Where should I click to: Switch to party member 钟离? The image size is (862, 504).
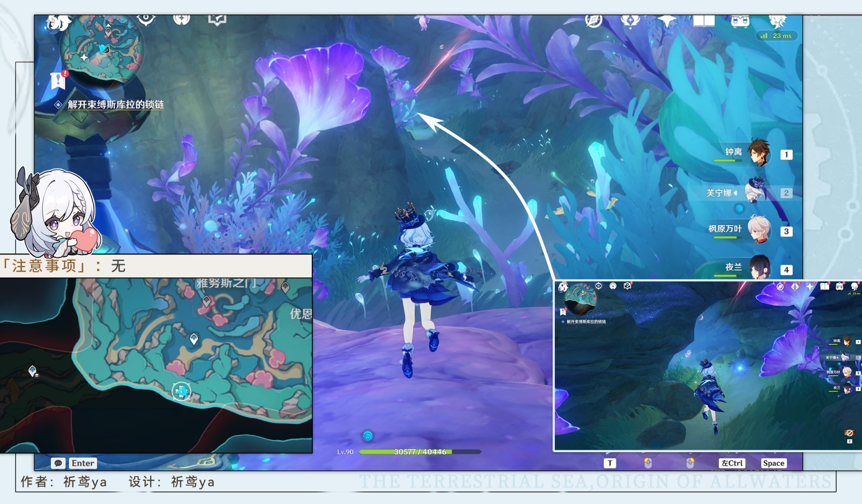click(x=759, y=153)
